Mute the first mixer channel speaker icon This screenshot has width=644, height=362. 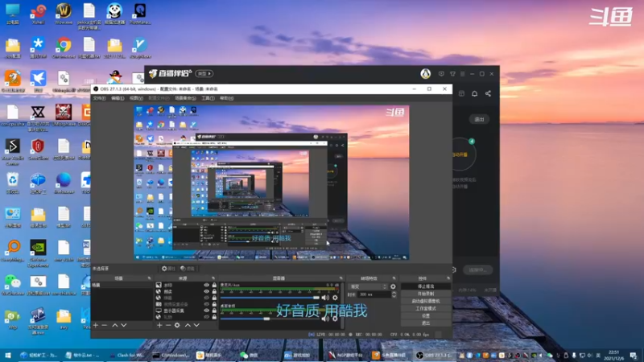(325, 298)
